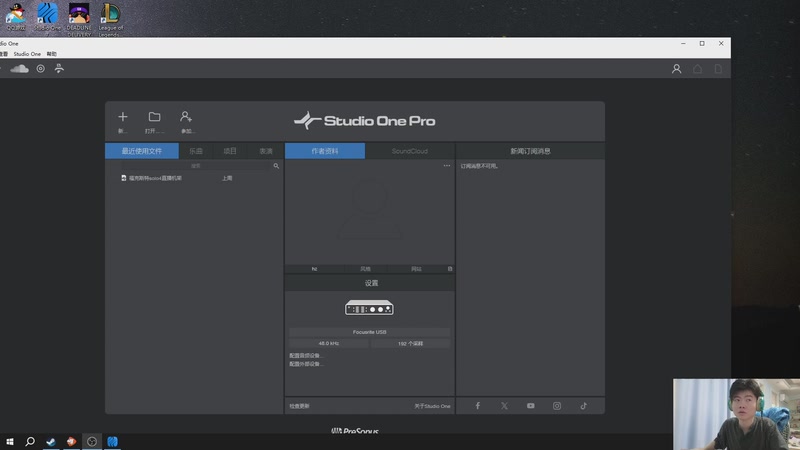The image size is (800, 450).
Task: Click the 关于Studio One link
Action: coord(432,406)
